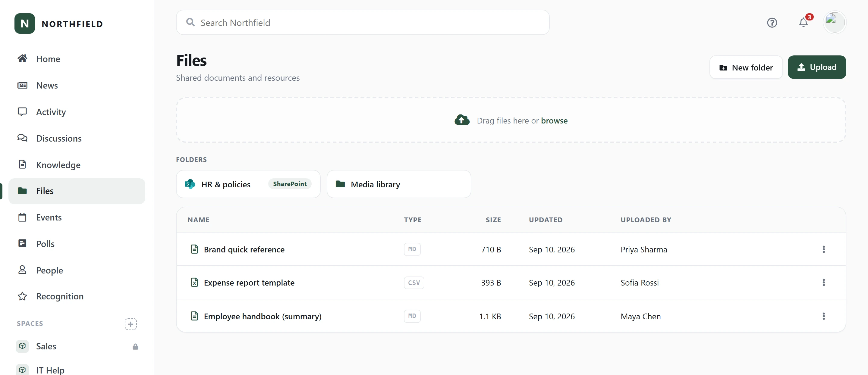
Task: Go to Home in sidebar
Action: (77, 59)
